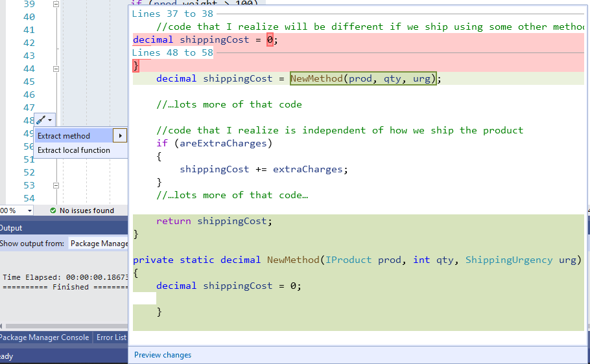Viewport: 590px width, 364px height.
Task: Click line number 45 in the gutter
Action: point(29,82)
